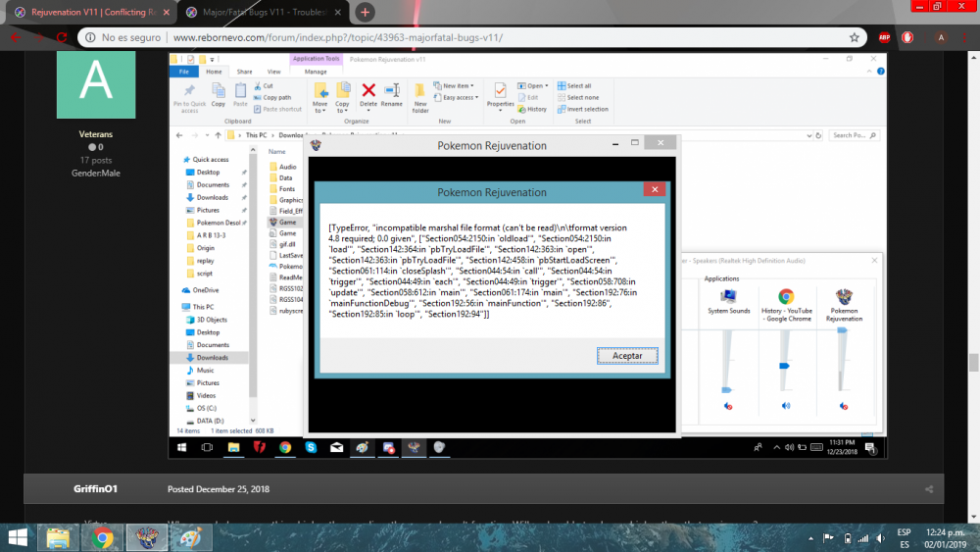Click the Explorer search box
The height and width of the screenshot is (552, 980).
(854, 135)
